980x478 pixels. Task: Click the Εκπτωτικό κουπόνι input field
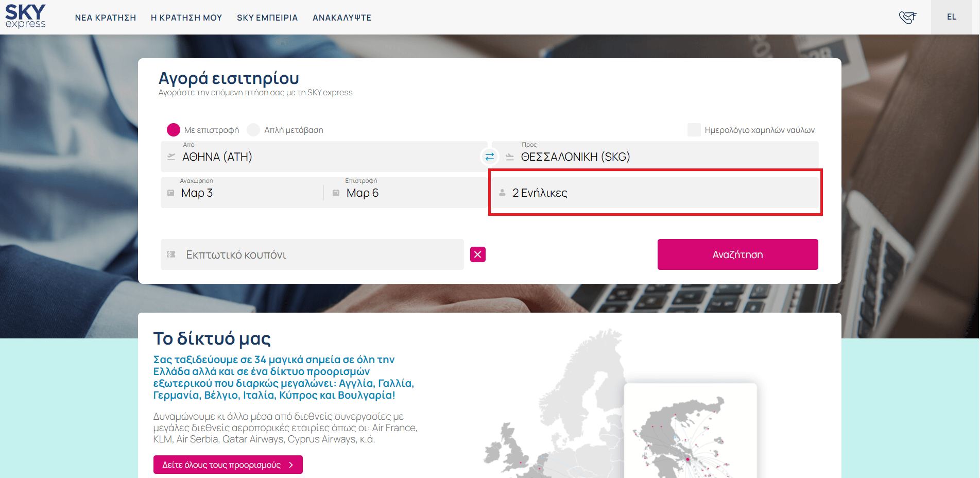(x=312, y=254)
